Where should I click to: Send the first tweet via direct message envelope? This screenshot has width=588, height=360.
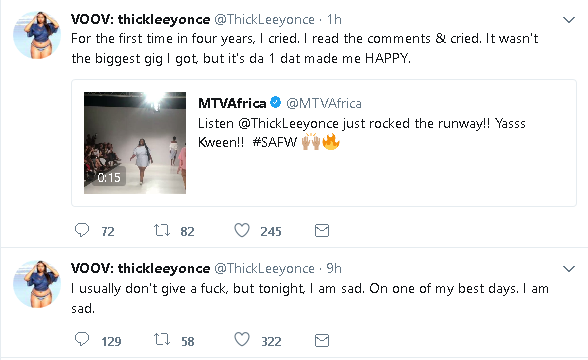(322, 231)
